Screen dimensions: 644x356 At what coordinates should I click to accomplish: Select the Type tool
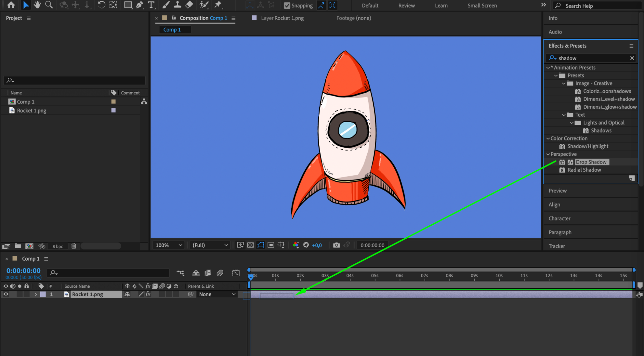(x=151, y=5)
